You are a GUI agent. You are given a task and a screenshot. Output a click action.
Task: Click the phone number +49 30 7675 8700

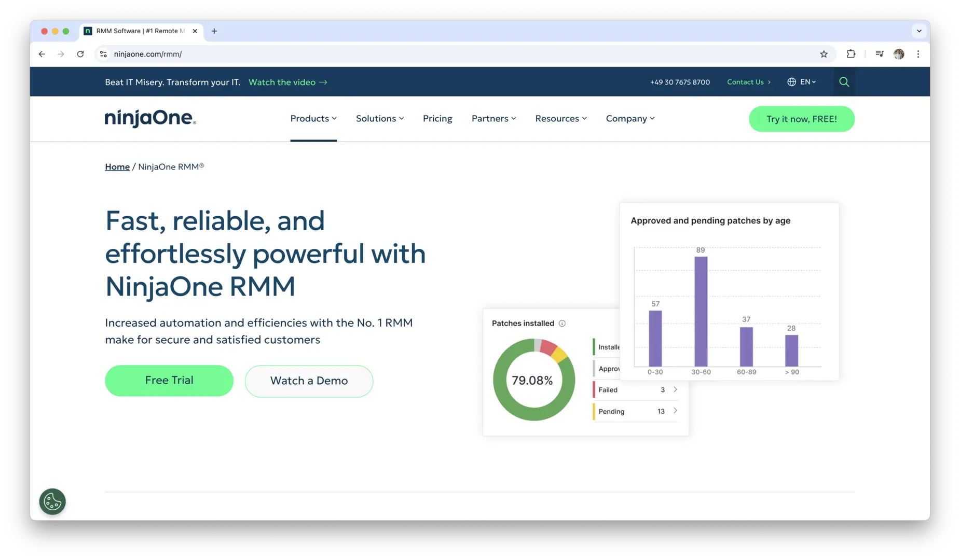click(680, 82)
